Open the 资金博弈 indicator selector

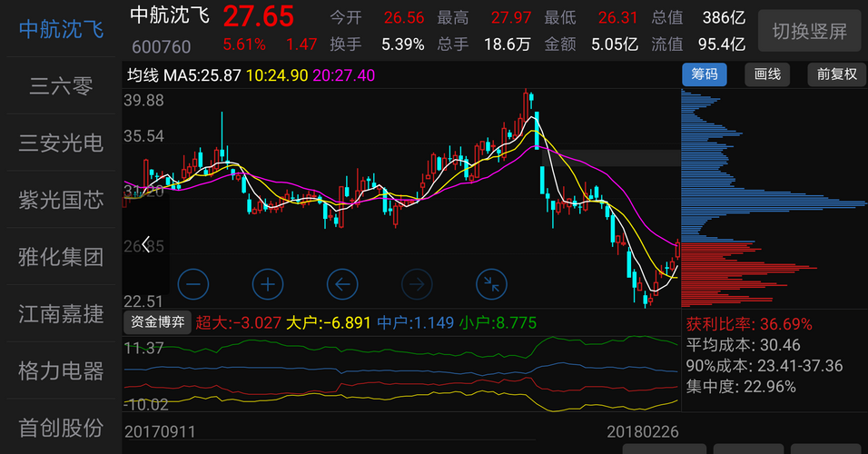(157, 321)
